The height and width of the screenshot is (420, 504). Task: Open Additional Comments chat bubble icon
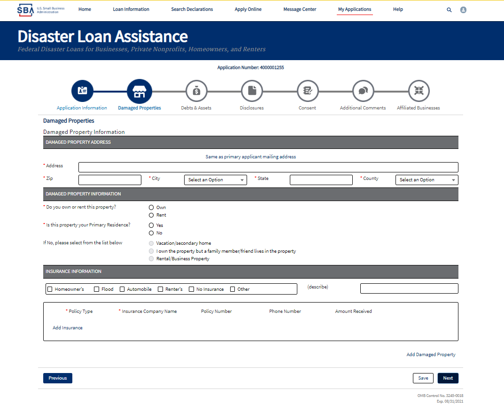coord(363,91)
